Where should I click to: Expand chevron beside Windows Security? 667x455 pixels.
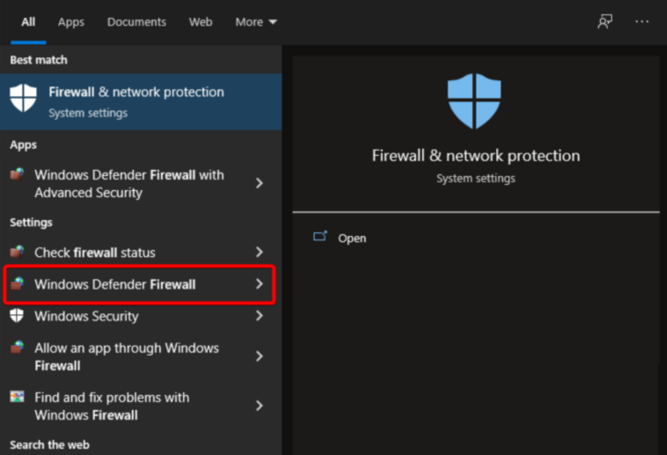pyautogui.click(x=259, y=316)
